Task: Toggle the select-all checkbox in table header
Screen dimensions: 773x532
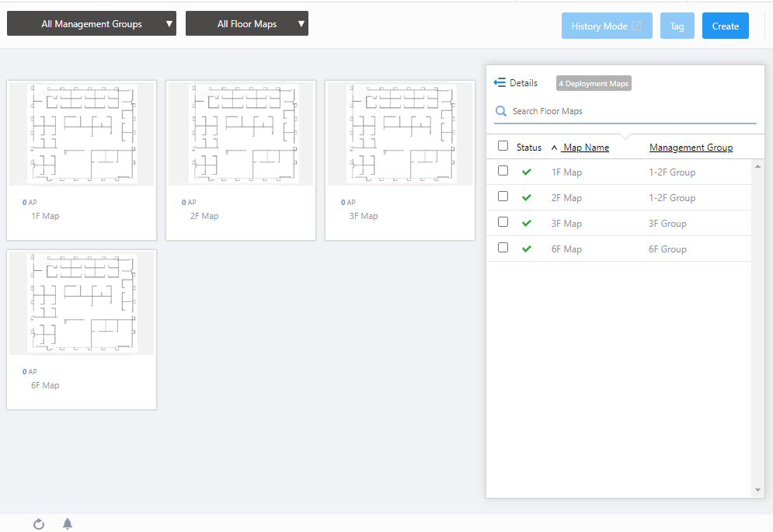Action: pyautogui.click(x=503, y=146)
